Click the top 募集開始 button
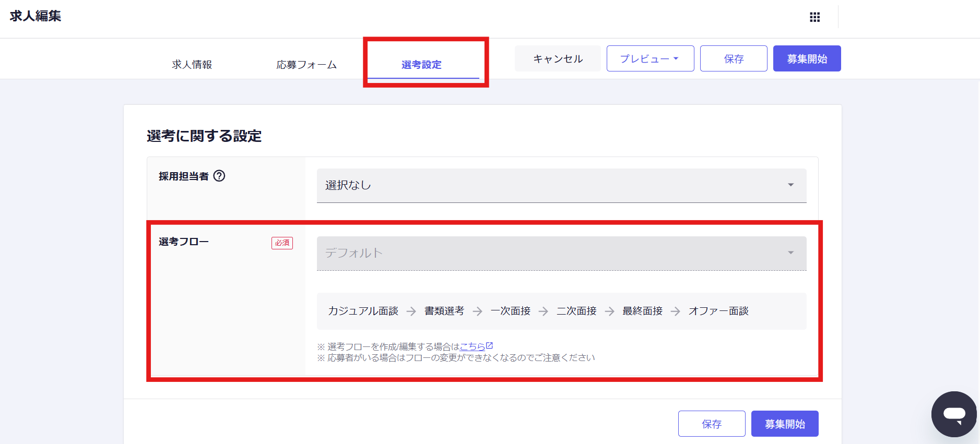 pyautogui.click(x=807, y=58)
